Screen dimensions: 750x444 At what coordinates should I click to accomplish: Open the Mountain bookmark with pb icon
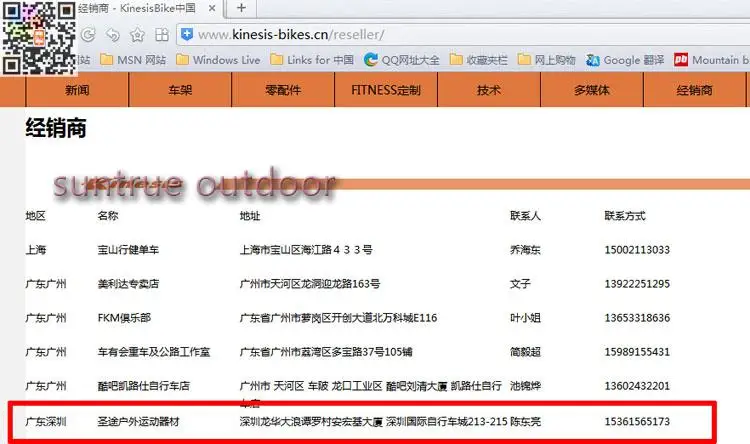[711, 60]
